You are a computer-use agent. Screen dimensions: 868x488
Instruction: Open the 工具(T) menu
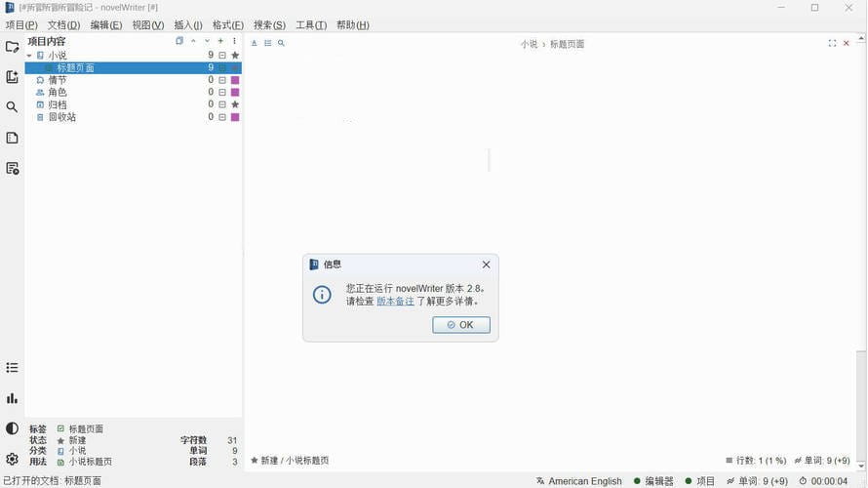tap(311, 25)
